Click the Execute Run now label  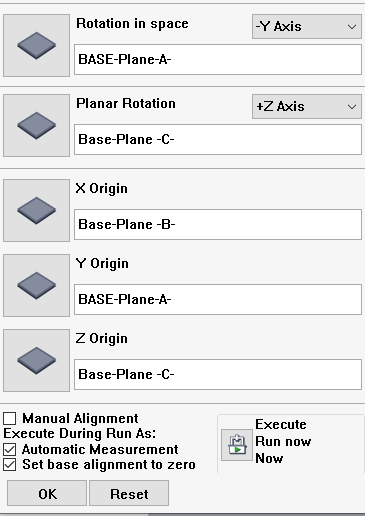click(x=283, y=441)
